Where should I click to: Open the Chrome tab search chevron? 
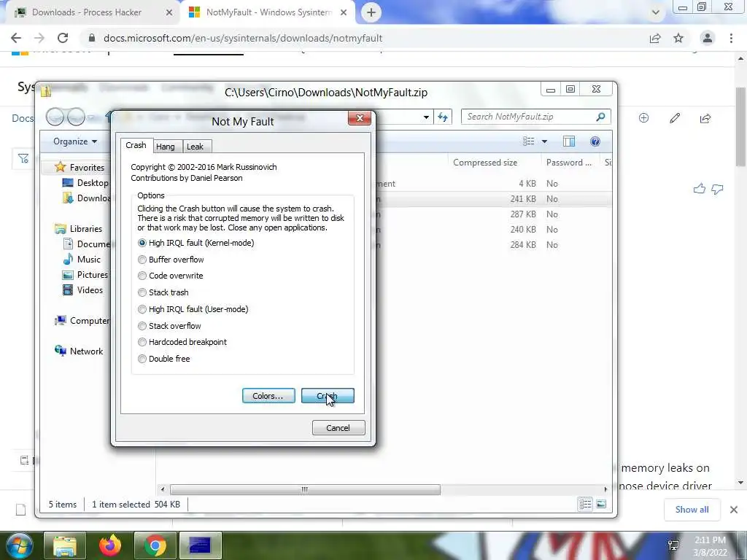pyautogui.click(x=656, y=12)
